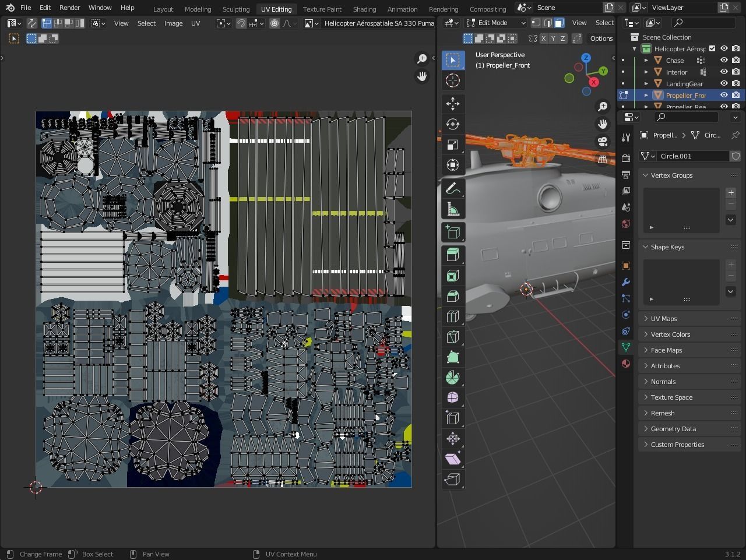Image resolution: width=746 pixels, height=560 pixels.
Task: Expand the UV Maps panel
Action: tap(664, 319)
